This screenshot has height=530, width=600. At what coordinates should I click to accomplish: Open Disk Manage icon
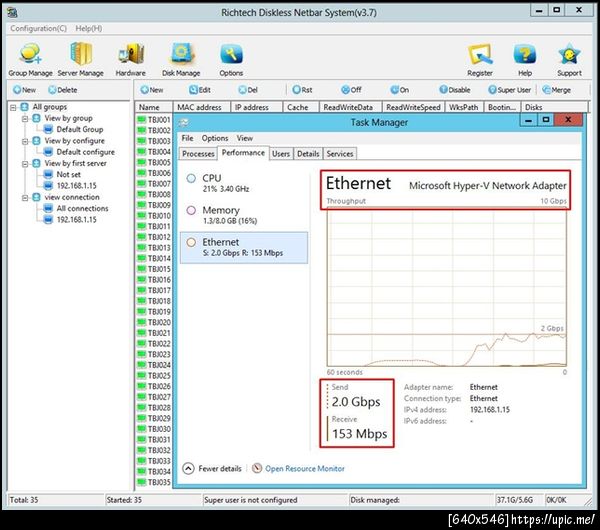coord(181,59)
